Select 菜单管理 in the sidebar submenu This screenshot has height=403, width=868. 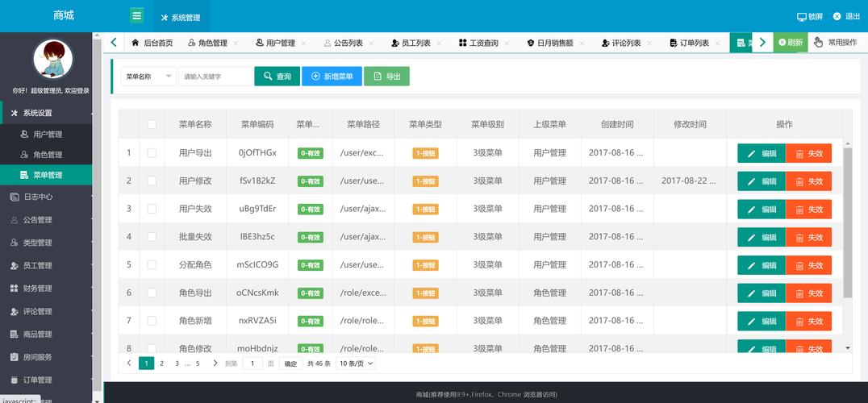pos(47,175)
